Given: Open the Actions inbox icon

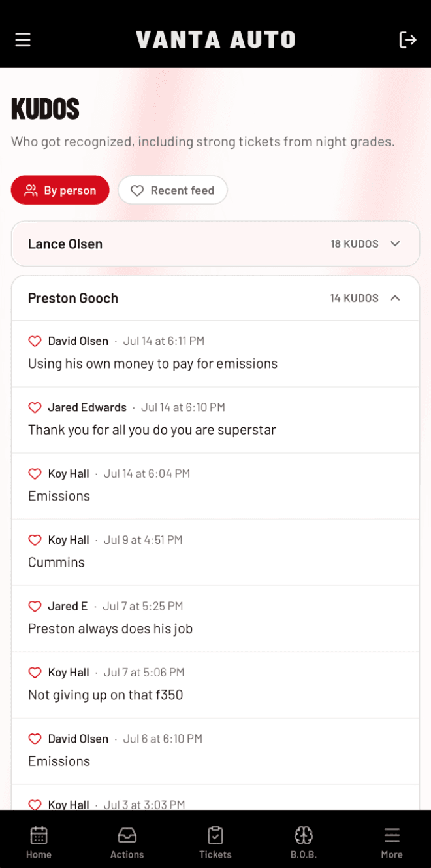Looking at the screenshot, I should [x=127, y=835].
